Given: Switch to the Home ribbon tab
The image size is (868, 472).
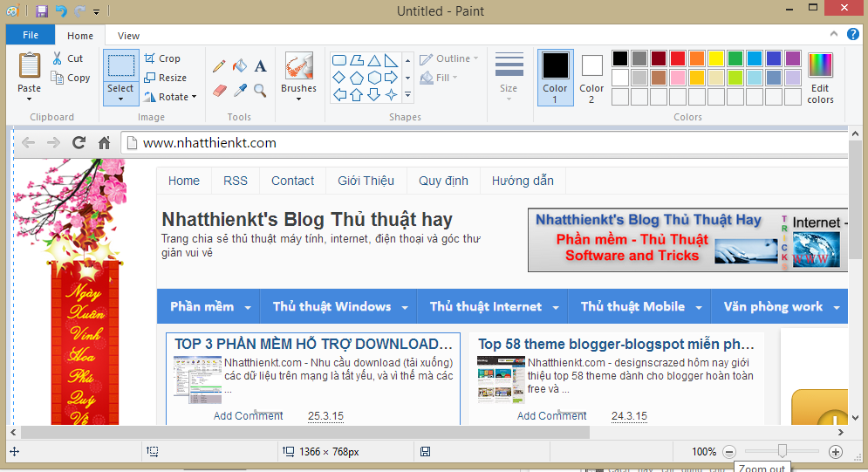Looking at the screenshot, I should 80,36.
